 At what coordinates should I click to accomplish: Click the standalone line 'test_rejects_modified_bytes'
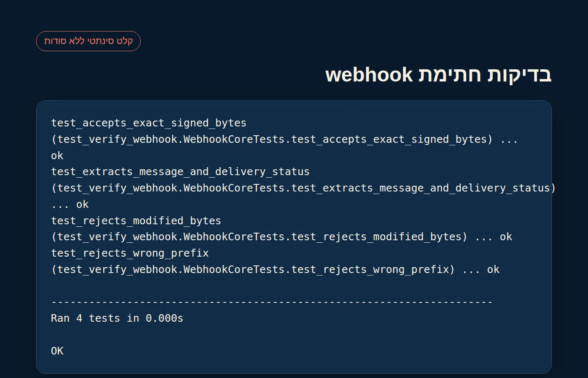(x=136, y=221)
